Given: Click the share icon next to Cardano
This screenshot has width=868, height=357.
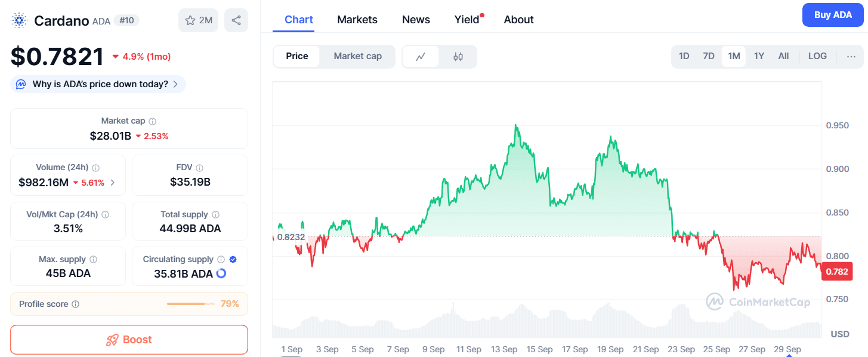Looking at the screenshot, I should [x=236, y=20].
